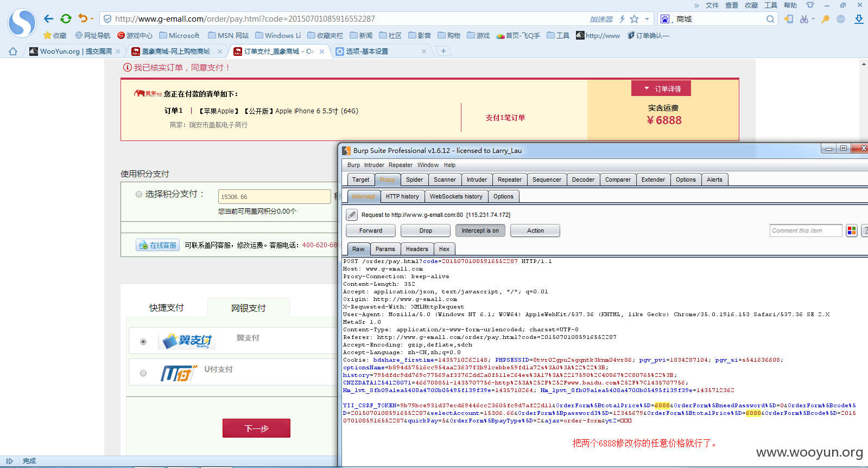
Task: Open the Repeater tab in Burp Suite
Action: [x=510, y=179]
